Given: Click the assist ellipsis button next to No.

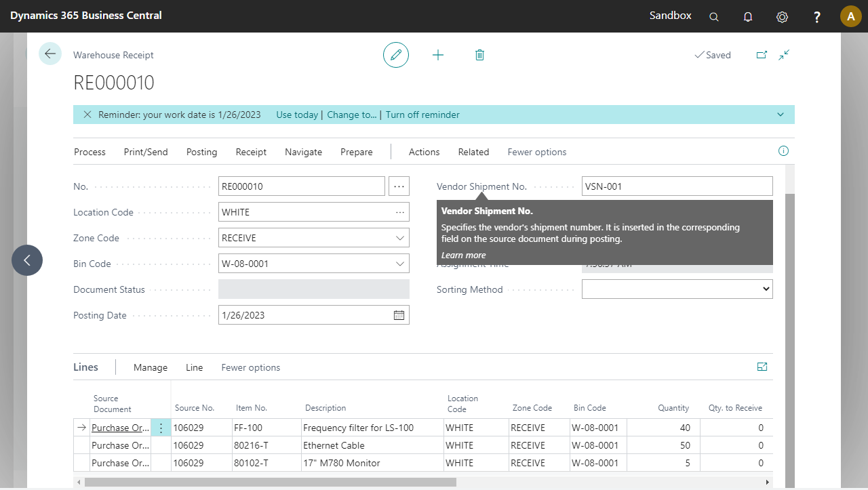Looking at the screenshot, I should 399,186.
